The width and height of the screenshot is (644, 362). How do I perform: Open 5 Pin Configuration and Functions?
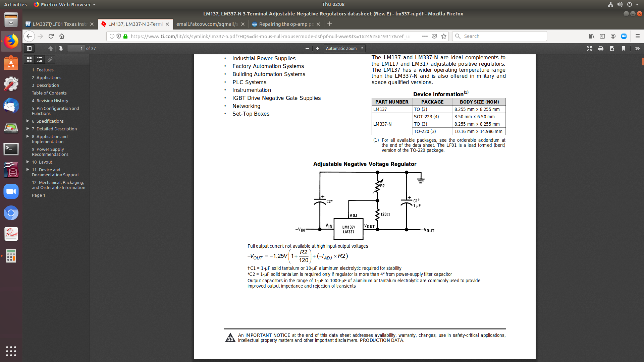point(55,111)
